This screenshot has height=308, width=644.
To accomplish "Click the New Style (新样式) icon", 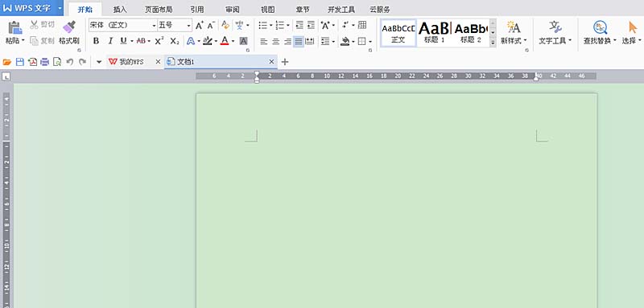I will 514,27.
